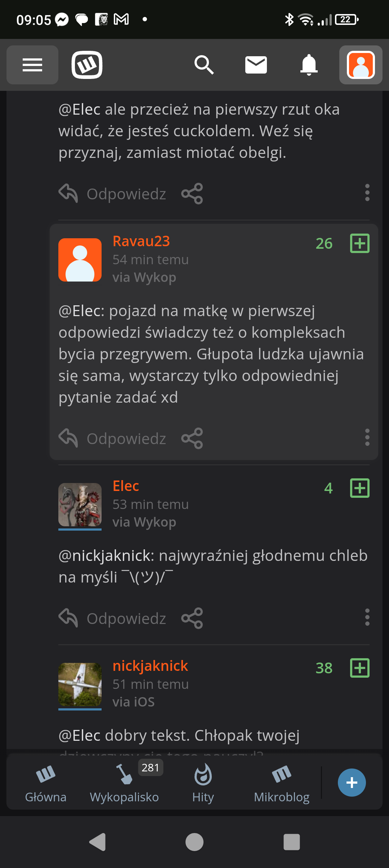Share Elec's comment
389x868 pixels.
pos(192,618)
